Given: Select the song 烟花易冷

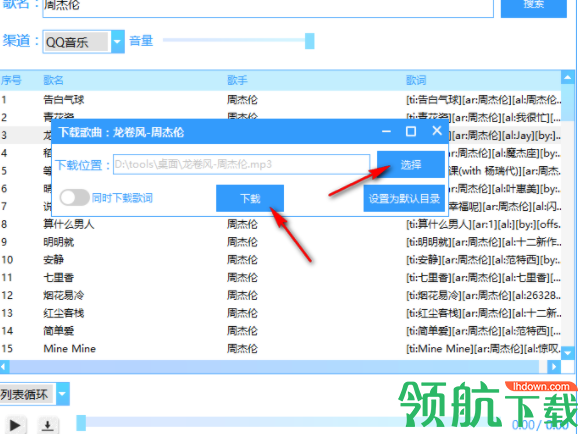Looking at the screenshot, I should [64, 295].
